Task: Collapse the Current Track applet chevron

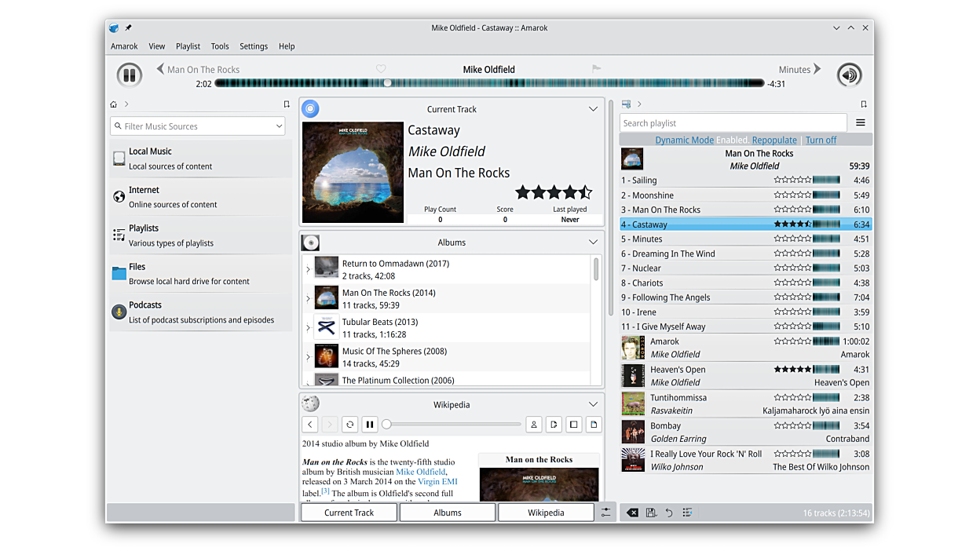Action: click(593, 109)
